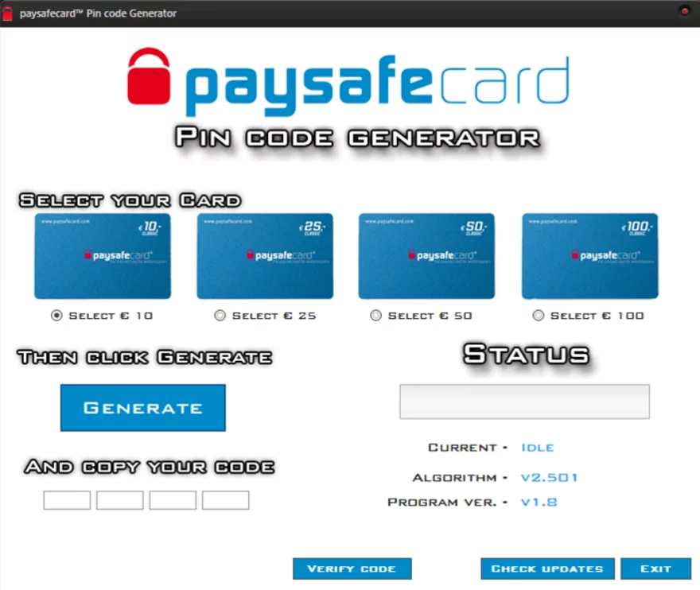Screen dimensions: 700x590
Task: Click the first code segment box
Action: tap(66, 499)
